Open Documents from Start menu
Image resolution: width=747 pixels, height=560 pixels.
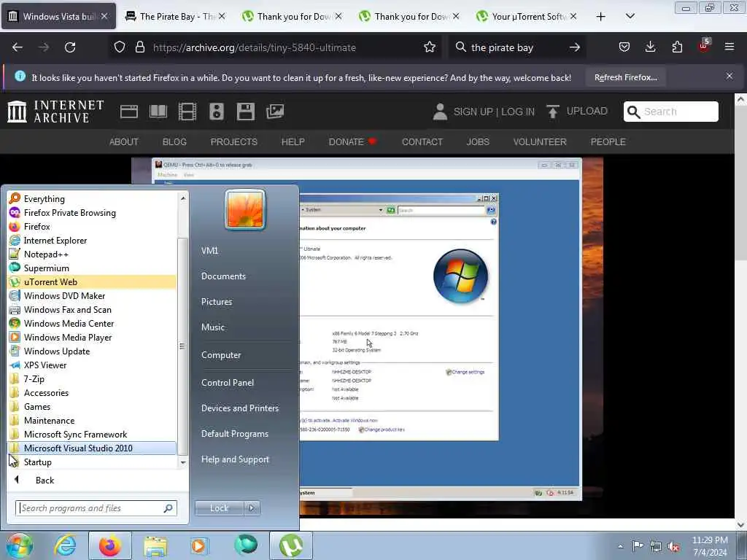pos(223,276)
